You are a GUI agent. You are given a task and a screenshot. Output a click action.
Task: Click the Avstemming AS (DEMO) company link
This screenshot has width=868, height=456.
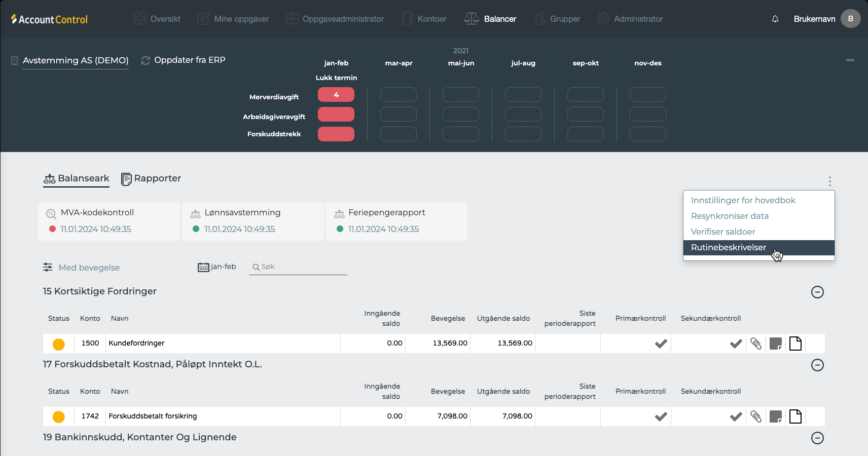coord(76,60)
